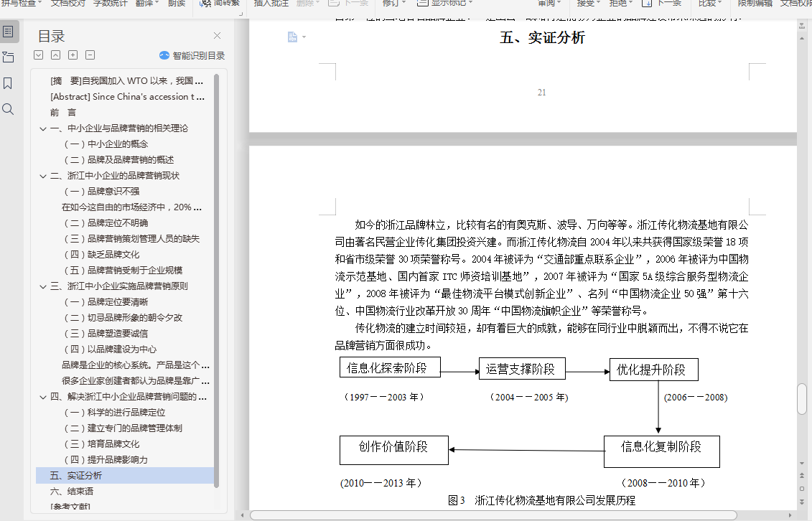Go to (二)建立专门的品牌管理体制
Screen dimensions: 812x521
click(123, 428)
